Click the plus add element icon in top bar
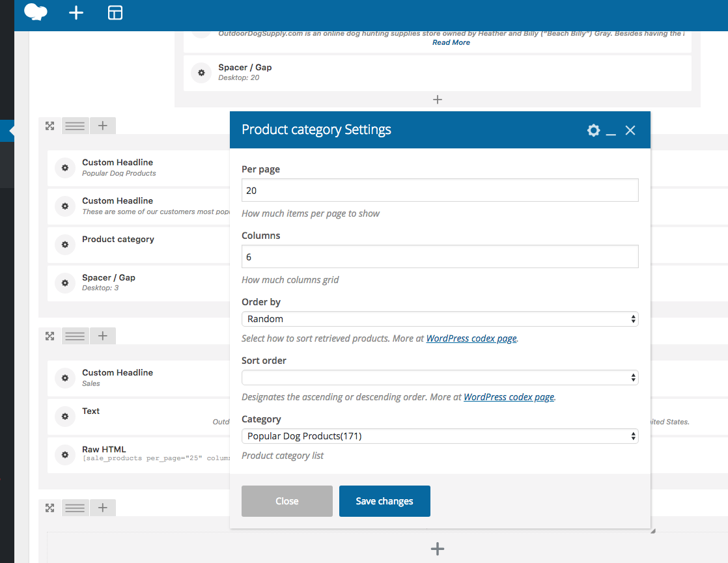 76,13
